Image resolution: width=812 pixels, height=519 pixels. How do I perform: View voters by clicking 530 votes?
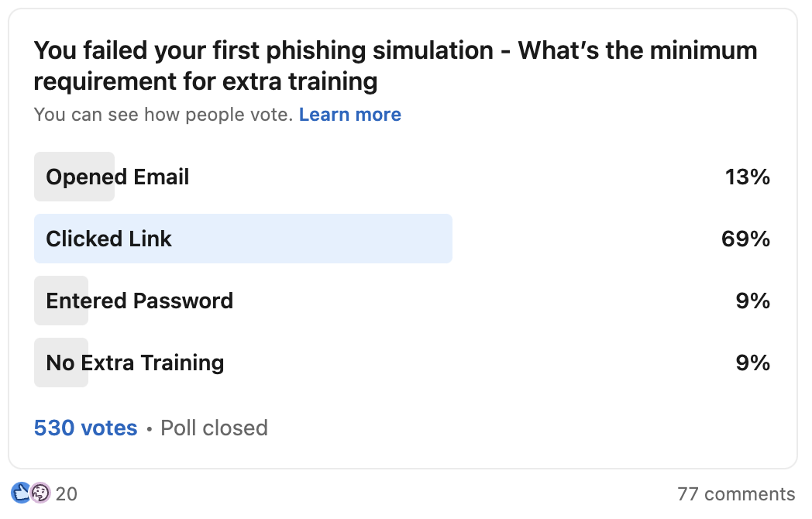(85, 428)
